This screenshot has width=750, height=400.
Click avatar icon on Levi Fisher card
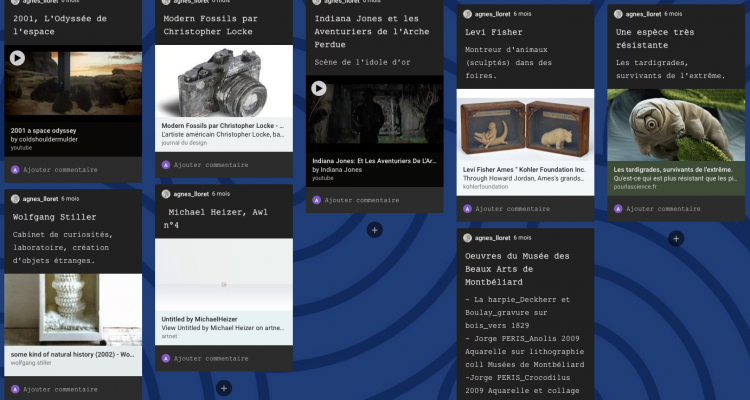467,14
